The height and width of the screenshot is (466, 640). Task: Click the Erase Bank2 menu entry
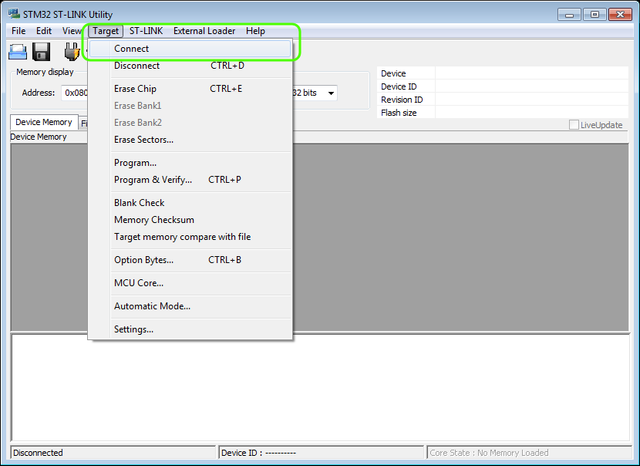point(190,122)
